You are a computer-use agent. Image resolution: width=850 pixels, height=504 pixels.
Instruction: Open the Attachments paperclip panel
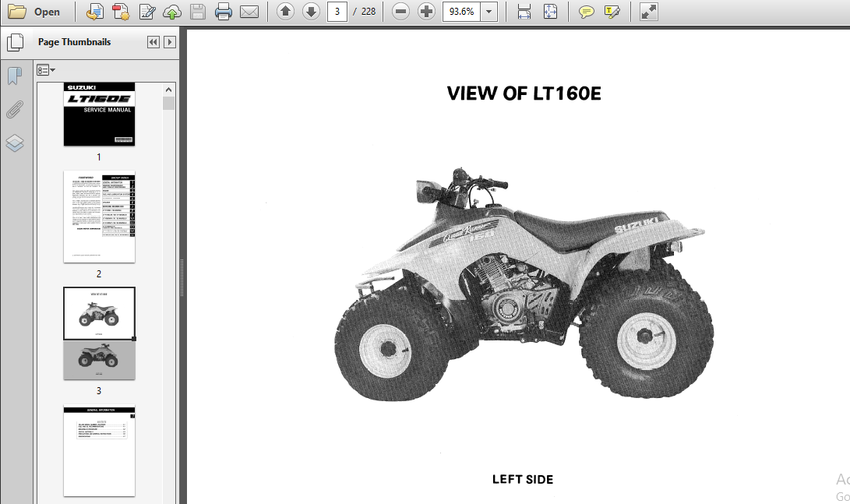click(15, 110)
